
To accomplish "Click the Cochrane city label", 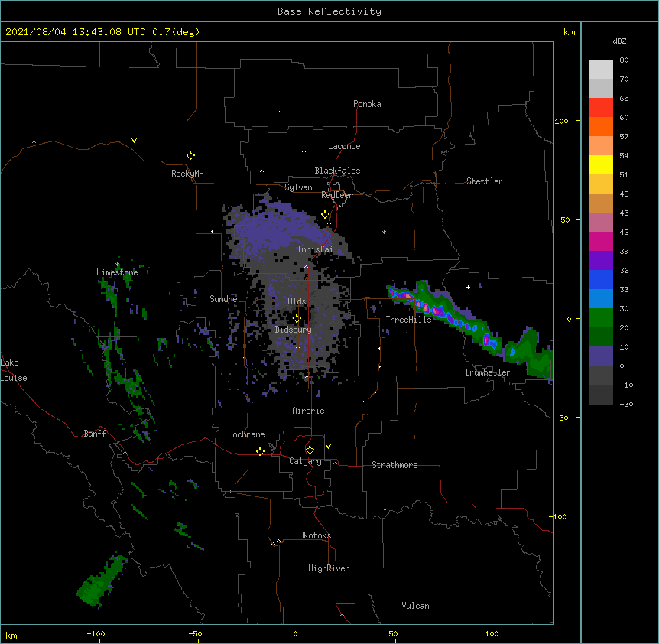I will 246,434.
